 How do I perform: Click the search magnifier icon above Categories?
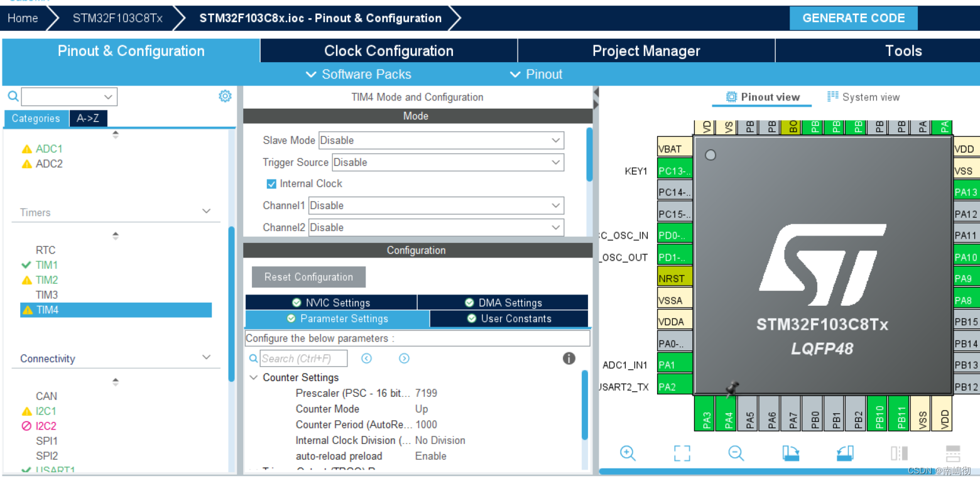(13, 96)
